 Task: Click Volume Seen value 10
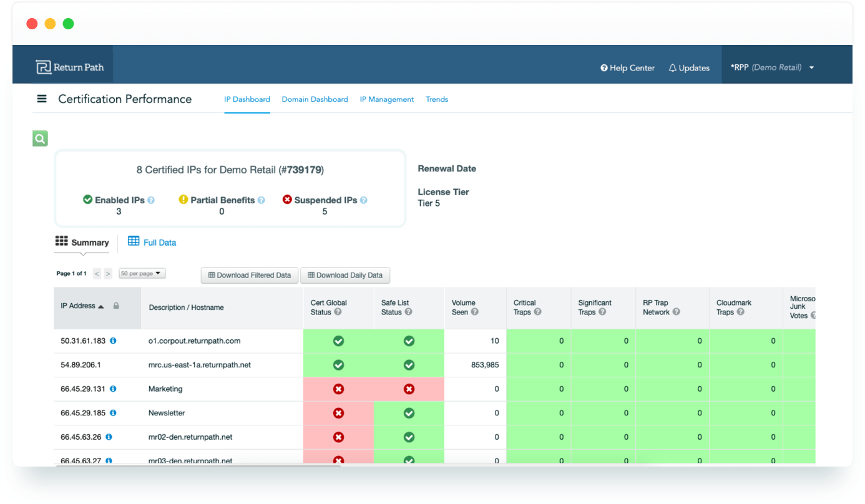[x=494, y=341]
